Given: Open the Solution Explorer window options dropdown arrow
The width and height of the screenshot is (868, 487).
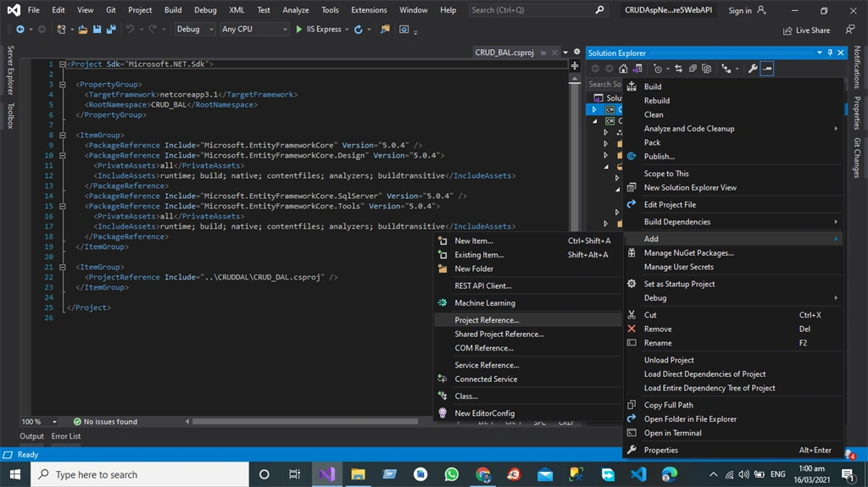Looking at the screenshot, I should tap(820, 53).
